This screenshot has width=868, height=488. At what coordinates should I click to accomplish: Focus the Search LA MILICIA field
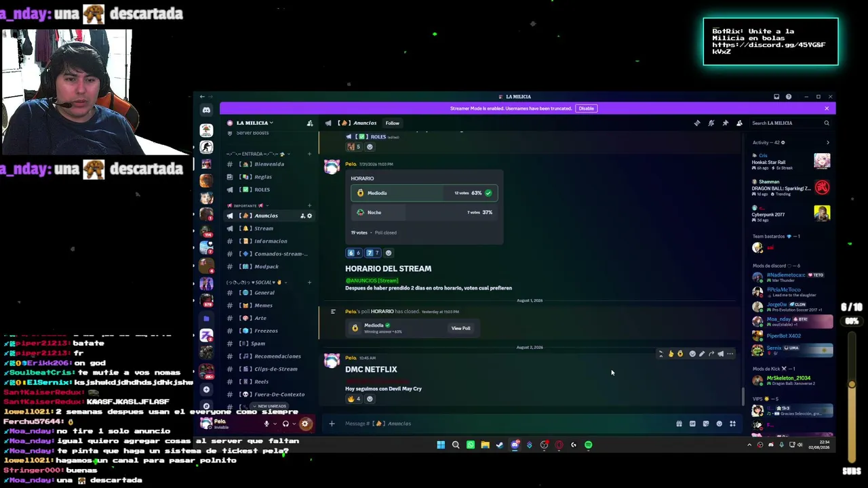(790, 123)
